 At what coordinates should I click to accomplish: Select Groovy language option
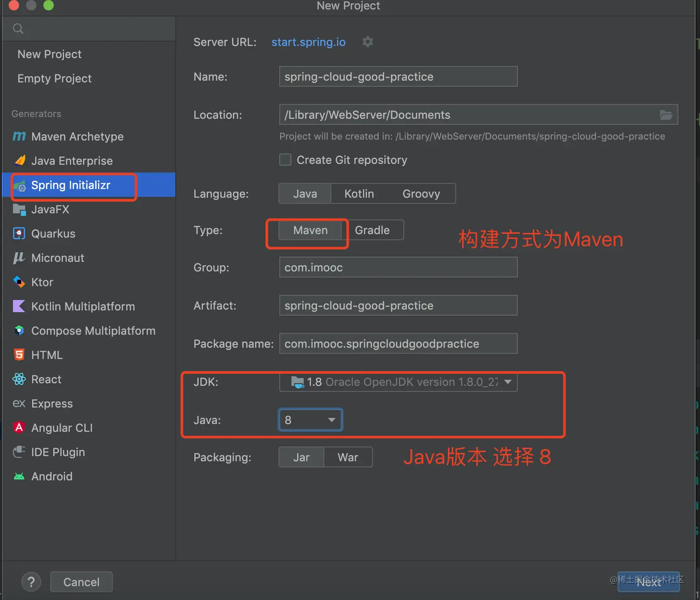[x=421, y=193]
